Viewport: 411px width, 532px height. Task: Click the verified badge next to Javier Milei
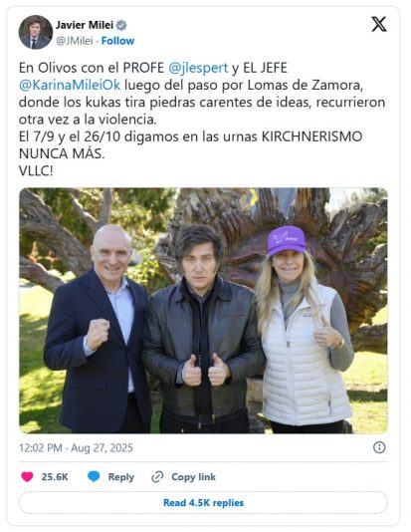pos(121,25)
